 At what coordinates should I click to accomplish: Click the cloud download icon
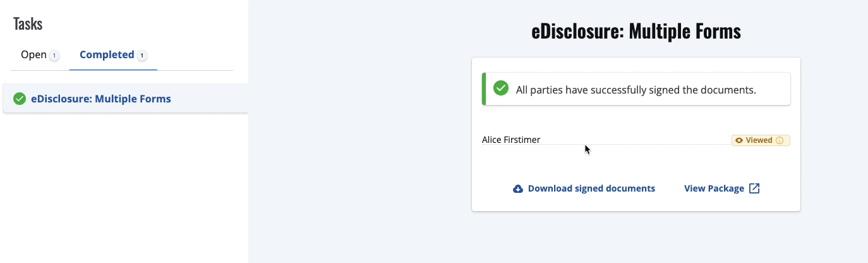click(518, 188)
